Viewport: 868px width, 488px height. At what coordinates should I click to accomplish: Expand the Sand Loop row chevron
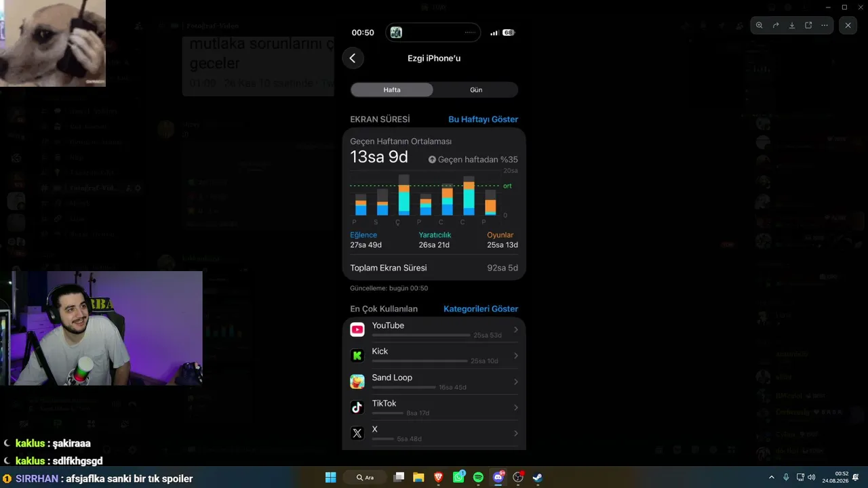click(x=516, y=382)
